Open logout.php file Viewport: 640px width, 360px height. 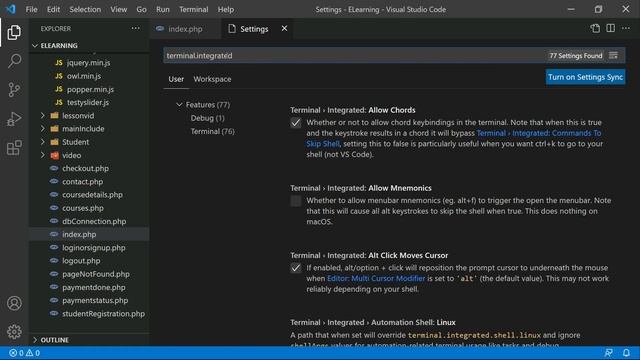pyautogui.click(x=81, y=261)
